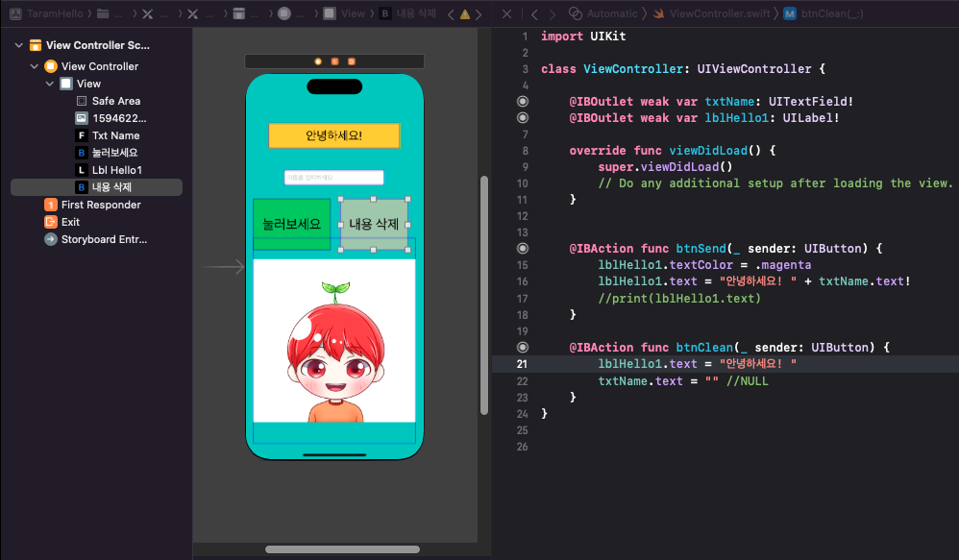Select 눌러보세요 button row in outline
959x560 pixels.
pyautogui.click(x=97, y=152)
